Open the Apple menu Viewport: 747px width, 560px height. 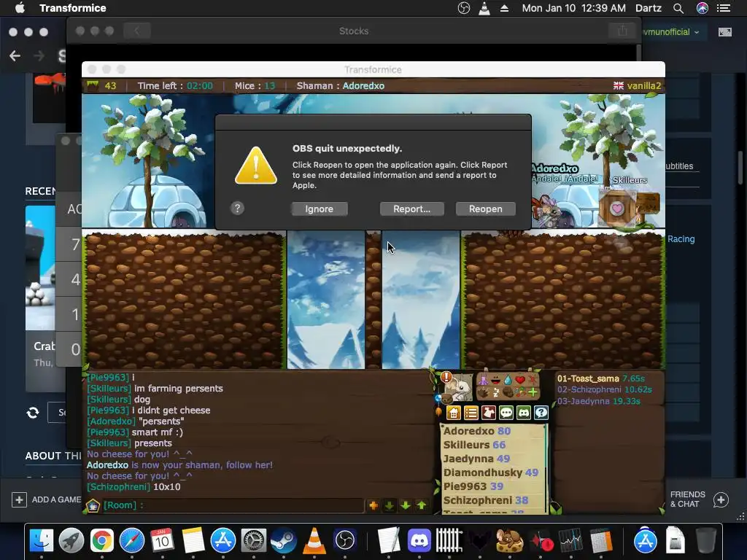click(x=20, y=8)
